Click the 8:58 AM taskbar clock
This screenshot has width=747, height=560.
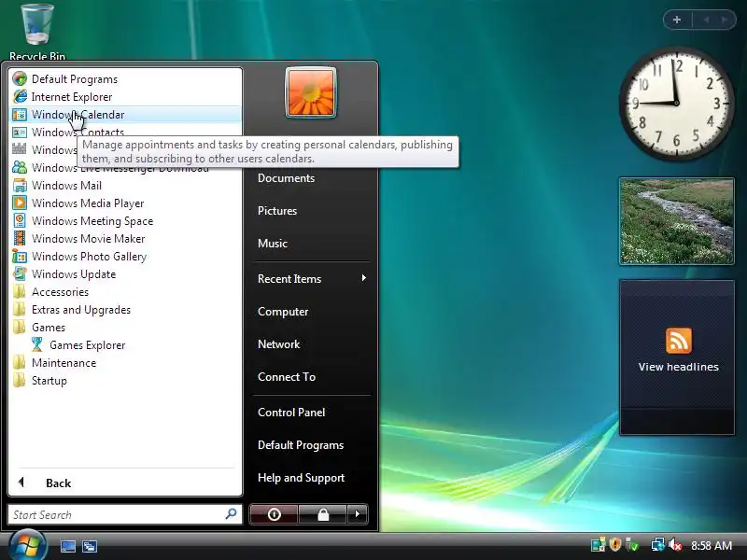[712, 545]
